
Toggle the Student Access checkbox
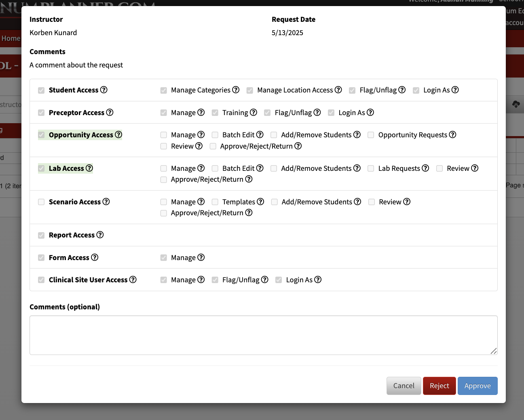click(x=41, y=90)
